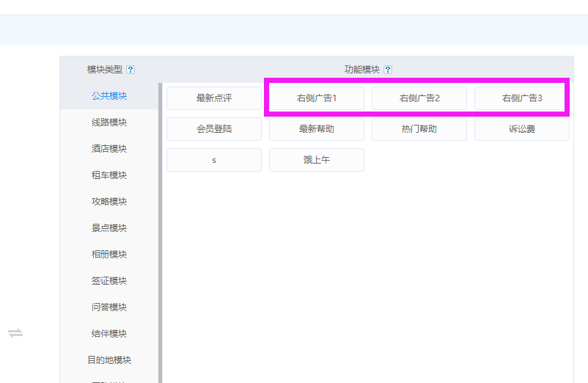Viewport: 588px width, 383px height.
Task: Click the 饿上午 module button
Action: [x=317, y=160]
